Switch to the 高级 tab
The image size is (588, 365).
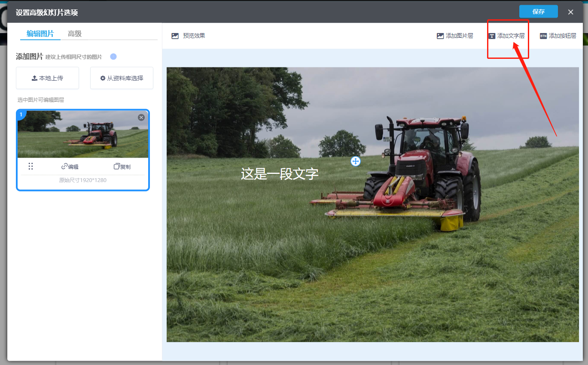(x=75, y=34)
